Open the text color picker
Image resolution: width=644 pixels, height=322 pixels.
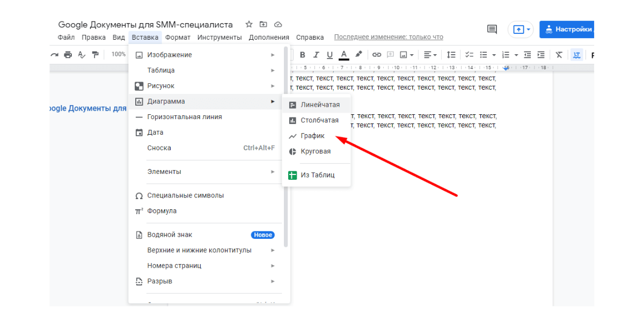point(343,55)
